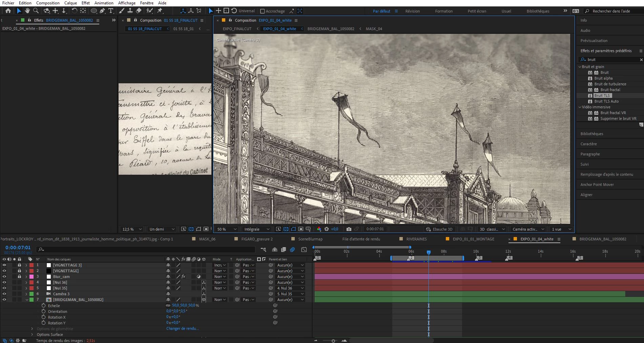Hide the VIGNETTAGE 3 layer
The width and height of the screenshot is (644, 343).
tap(4, 265)
